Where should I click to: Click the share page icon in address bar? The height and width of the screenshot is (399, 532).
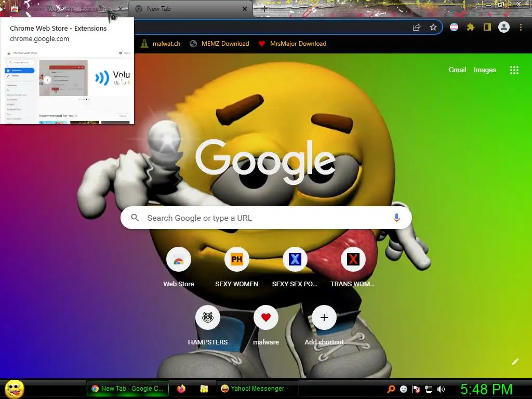click(417, 28)
